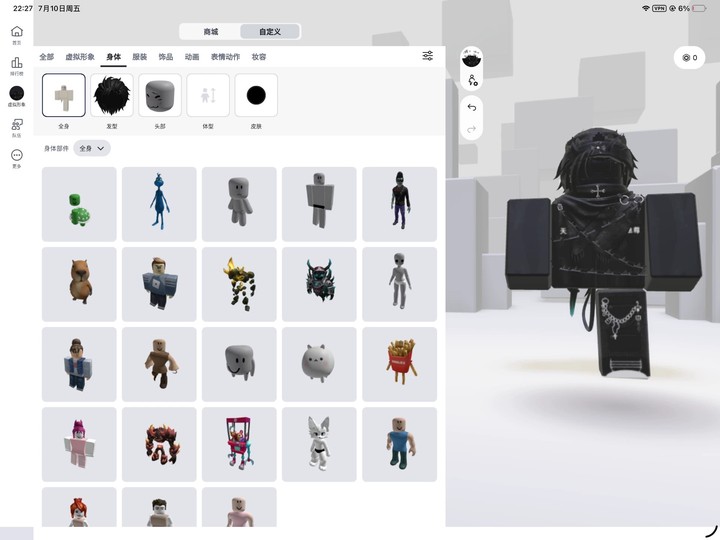Select the 表情动作 tab
720x540 pixels.
coord(225,57)
